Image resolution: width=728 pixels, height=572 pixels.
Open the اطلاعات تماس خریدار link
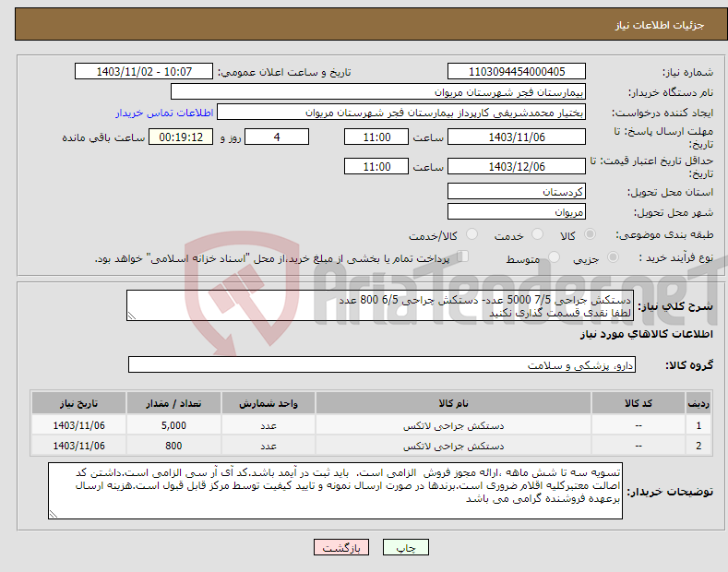pyautogui.click(x=164, y=113)
